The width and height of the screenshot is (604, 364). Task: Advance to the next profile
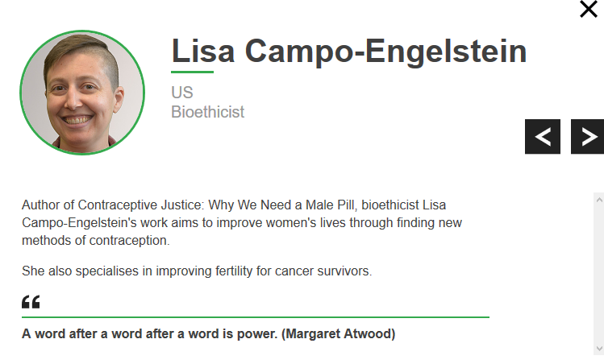588,137
